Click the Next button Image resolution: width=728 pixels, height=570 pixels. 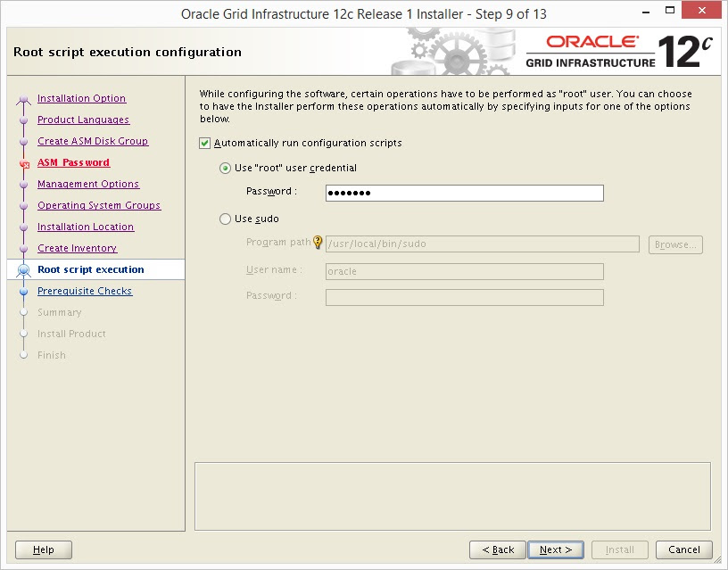[556, 550]
